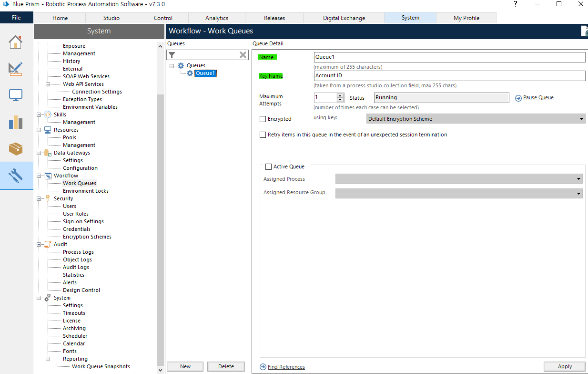The width and height of the screenshot is (588, 374).
Task: Open Studio from the pencil-ruler sidebar icon
Action: (16, 69)
